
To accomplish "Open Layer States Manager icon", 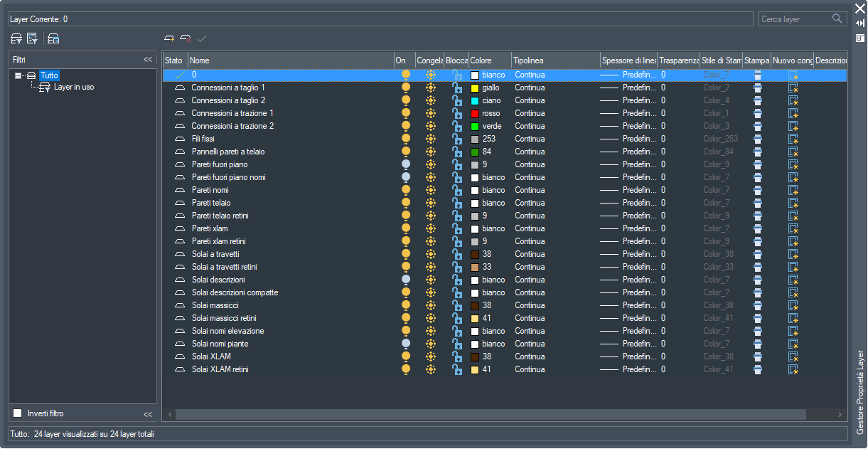I will (x=53, y=38).
